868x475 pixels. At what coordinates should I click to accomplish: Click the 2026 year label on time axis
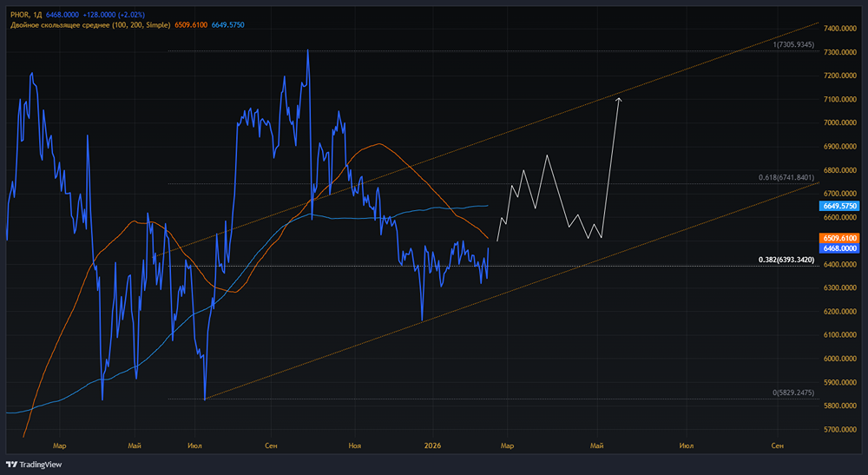(432, 445)
